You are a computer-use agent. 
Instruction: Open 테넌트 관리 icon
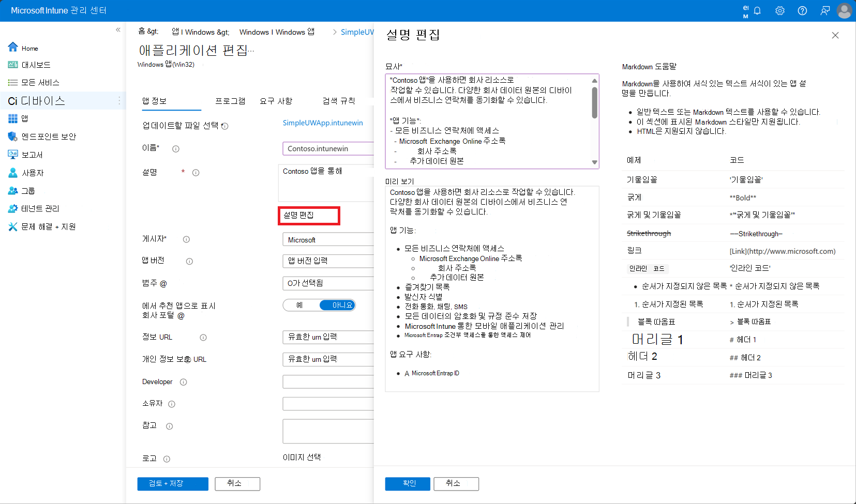pos(13,208)
